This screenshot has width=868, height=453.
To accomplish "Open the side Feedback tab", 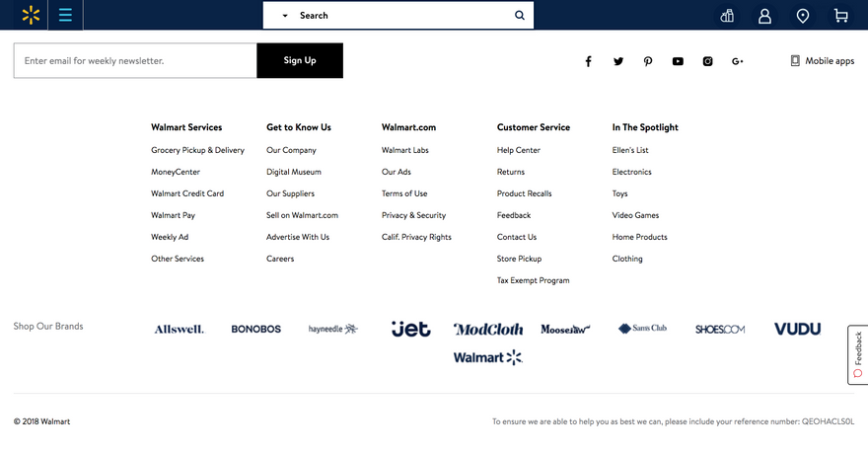I will [857, 354].
